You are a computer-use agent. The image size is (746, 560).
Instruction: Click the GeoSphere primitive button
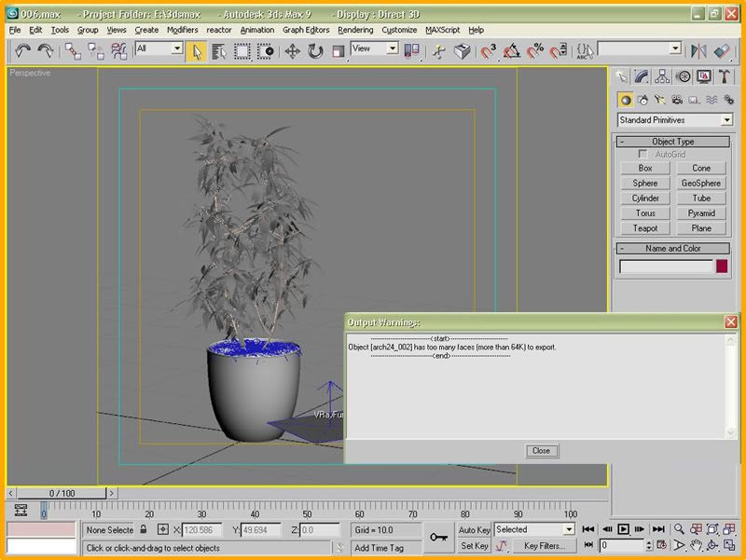(701, 183)
